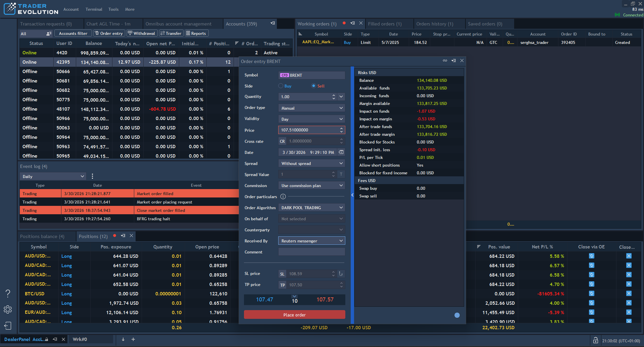Open the Order type Manual dropdown

click(x=311, y=108)
